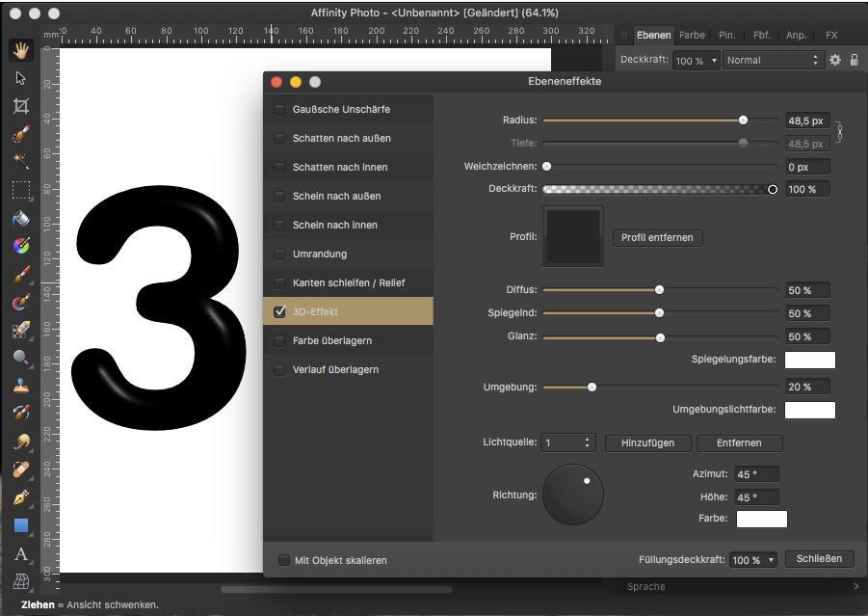Open the light Farbe color swatch

click(x=761, y=519)
